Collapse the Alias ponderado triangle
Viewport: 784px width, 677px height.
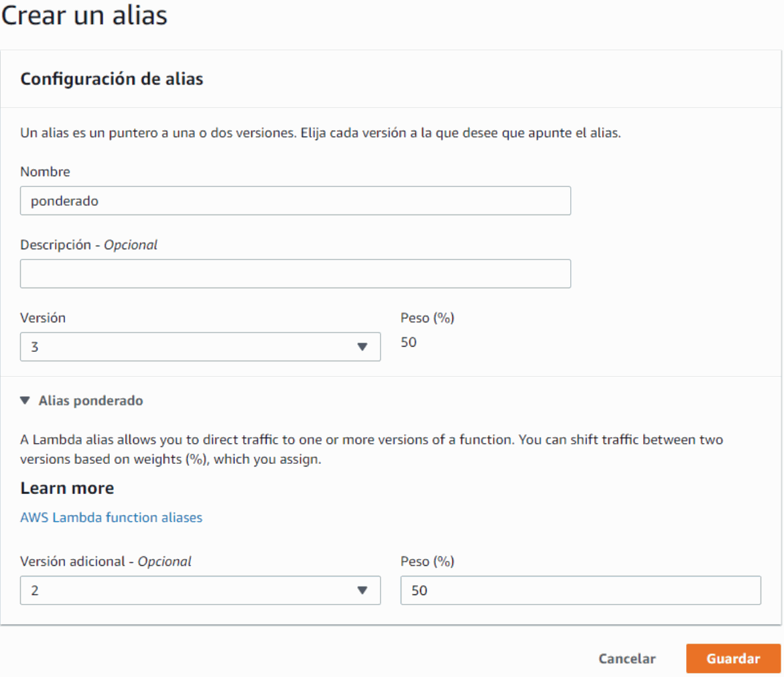tap(25, 401)
